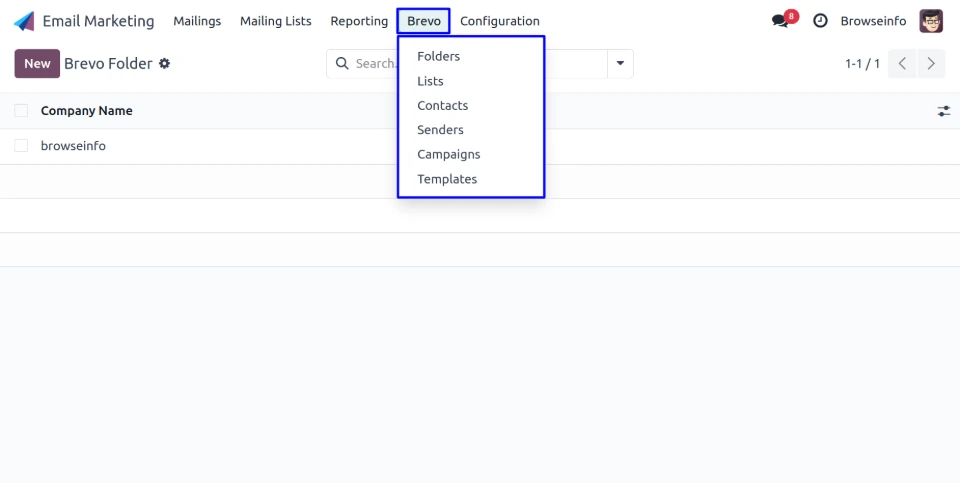Choose Templates in the Brevo dropdown

tap(447, 179)
